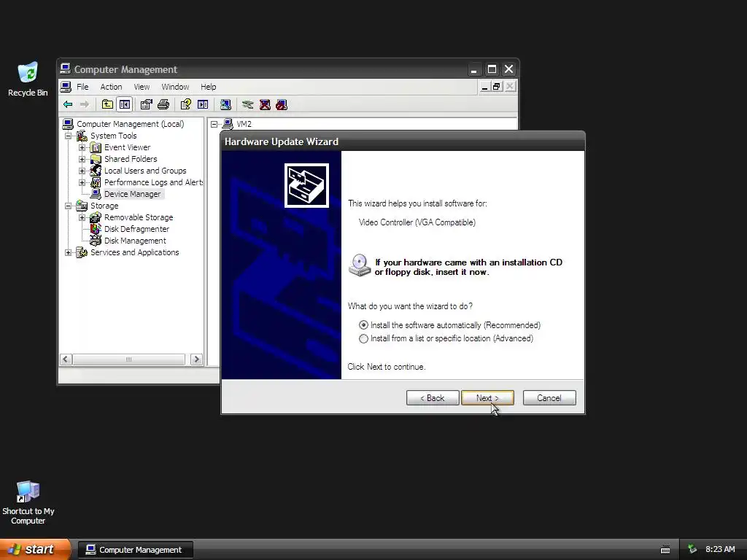Restore the inner MMC child window
Screen dimensions: 747x560
[497, 87]
